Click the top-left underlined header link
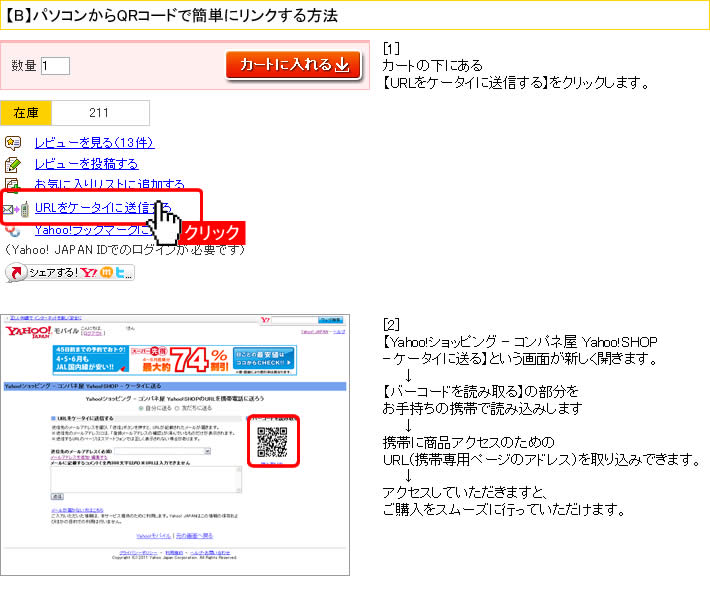This screenshot has width=710, height=606. [x=45, y=318]
